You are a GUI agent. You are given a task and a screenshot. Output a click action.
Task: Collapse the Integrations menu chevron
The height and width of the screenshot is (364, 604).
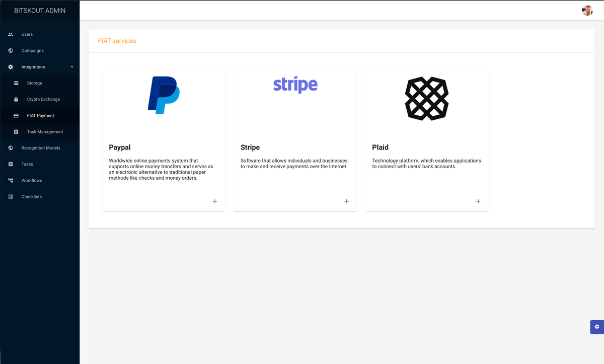click(72, 67)
